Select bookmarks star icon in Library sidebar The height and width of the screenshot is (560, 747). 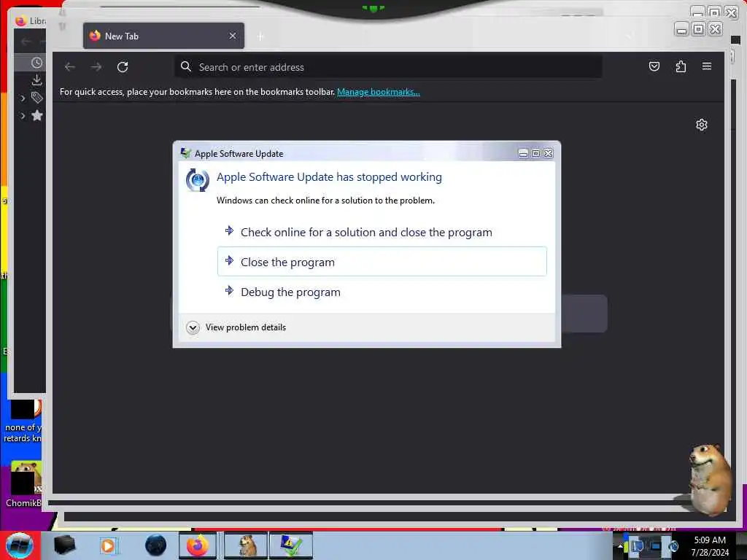36,115
